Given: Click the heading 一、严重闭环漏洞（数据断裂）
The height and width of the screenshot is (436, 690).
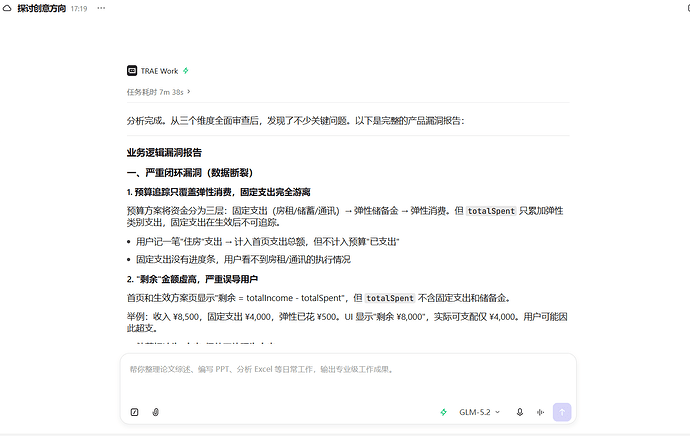Looking at the screenshot, I should [190, 173].
